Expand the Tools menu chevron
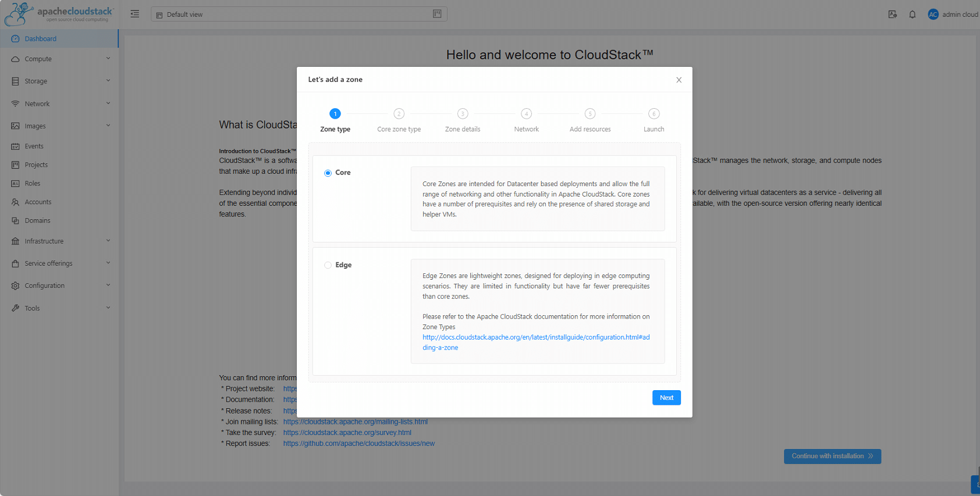The height and width of the screenshot is (496, 980). (108, 308)
